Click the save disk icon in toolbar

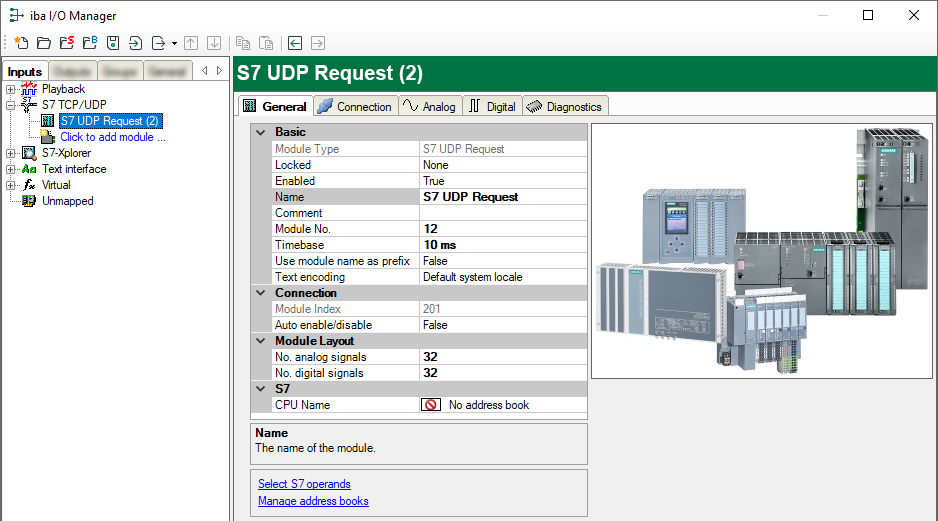pos(113,43)
